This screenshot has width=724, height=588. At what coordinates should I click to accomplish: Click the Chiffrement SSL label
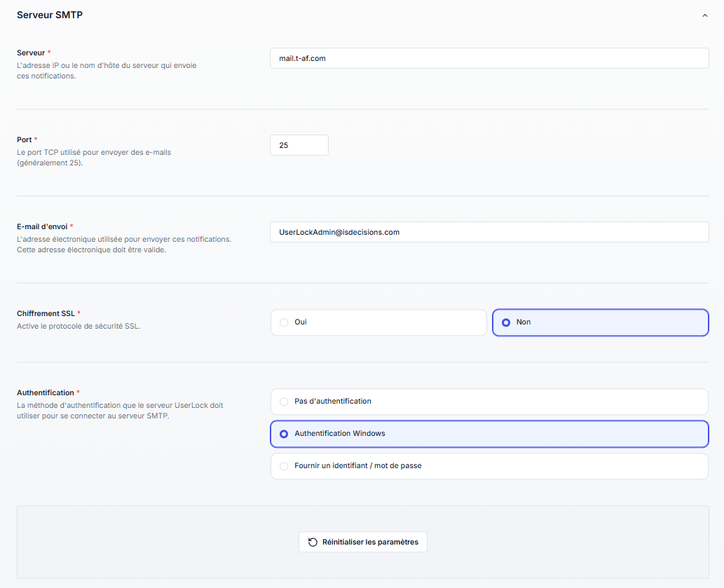click(x=46, y=313)
